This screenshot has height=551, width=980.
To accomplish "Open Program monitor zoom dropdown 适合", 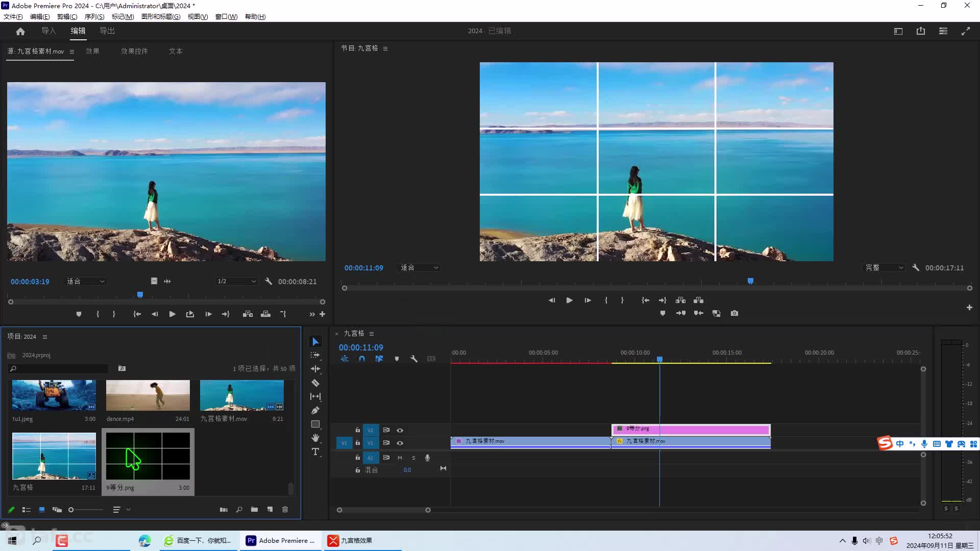I will 419,267.
